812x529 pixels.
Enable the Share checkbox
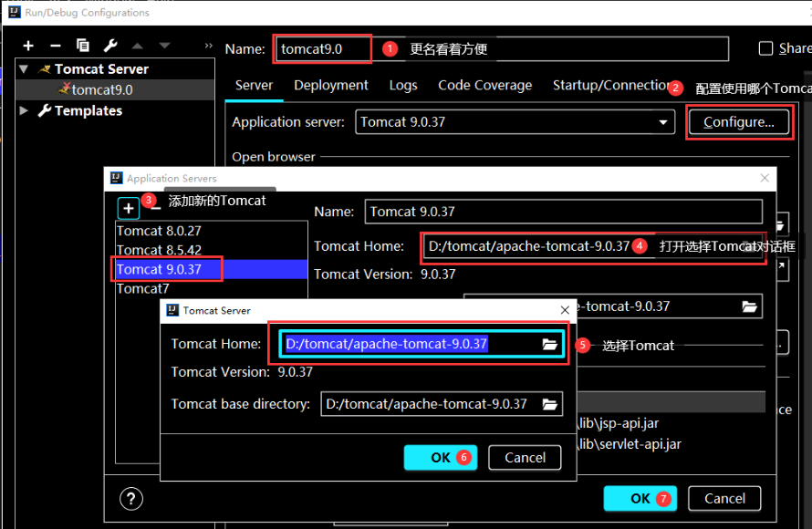coord(765,48)
